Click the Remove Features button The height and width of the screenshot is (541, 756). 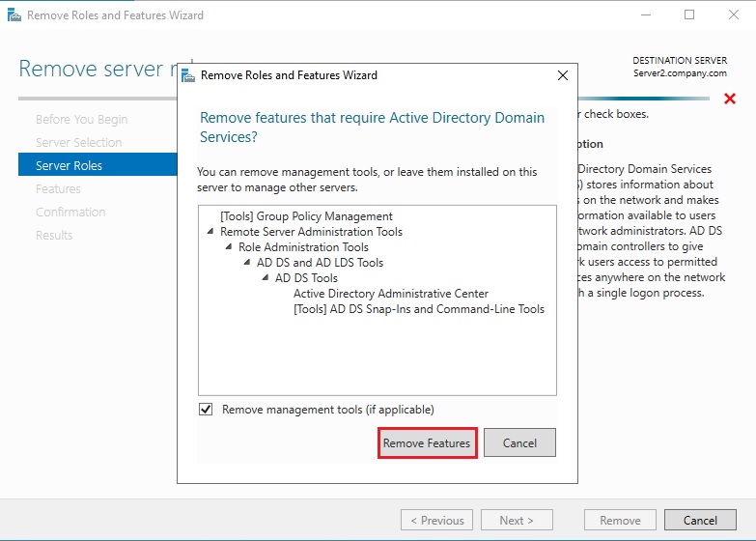tap(426, 442)
